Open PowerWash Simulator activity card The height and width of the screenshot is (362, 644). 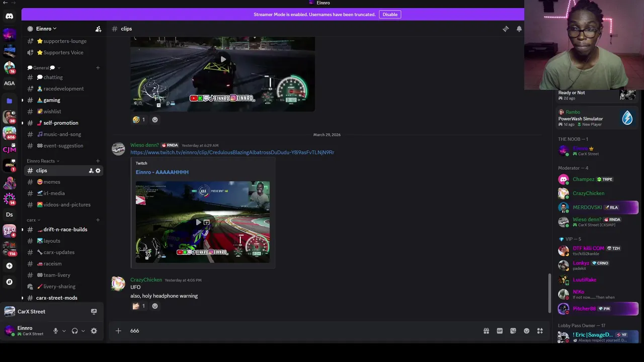click(597, 118)
